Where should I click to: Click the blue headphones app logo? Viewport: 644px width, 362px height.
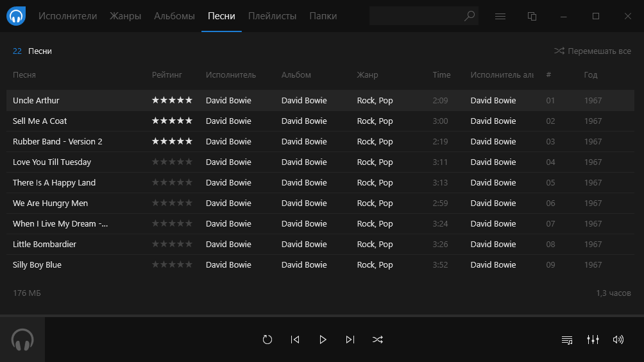tap(16, 16)
